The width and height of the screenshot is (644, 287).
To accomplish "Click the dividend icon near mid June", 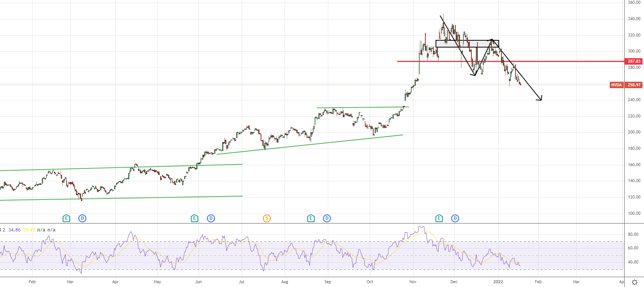I will [211, 218].
